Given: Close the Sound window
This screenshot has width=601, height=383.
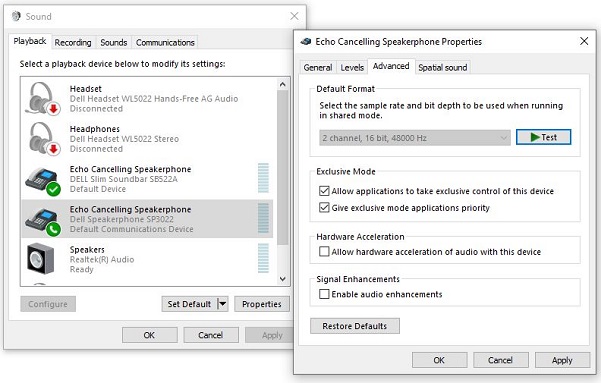Looking at the screenshot, I should 294,16.
